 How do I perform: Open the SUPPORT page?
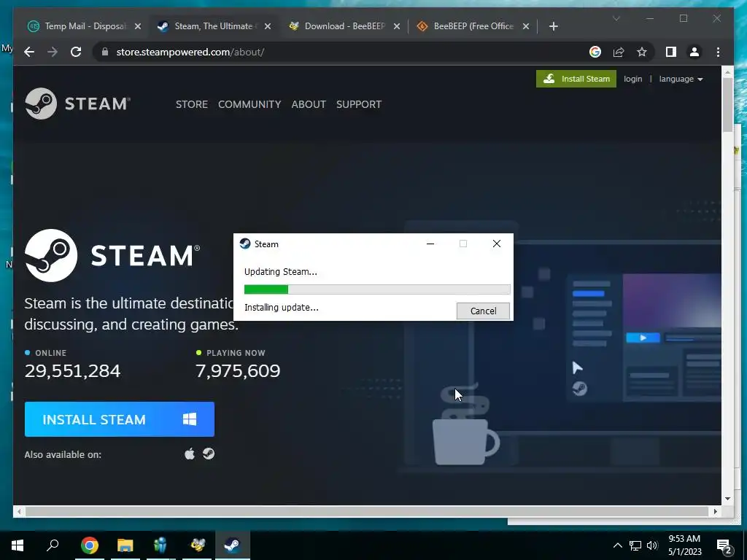[359, 104]
